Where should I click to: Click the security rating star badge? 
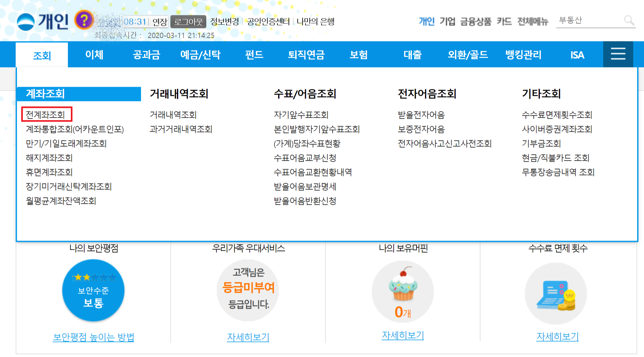pyautogui.click(x=93, y=290)
